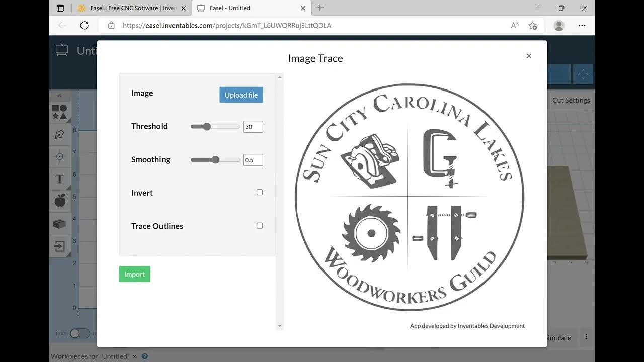Click the move arrows button in header
The image size is (644, 362).
click(583, 74)
